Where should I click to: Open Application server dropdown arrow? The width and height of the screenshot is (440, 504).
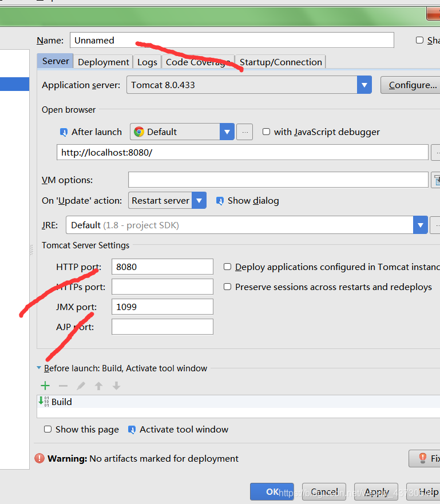click(x=364, y=85)
